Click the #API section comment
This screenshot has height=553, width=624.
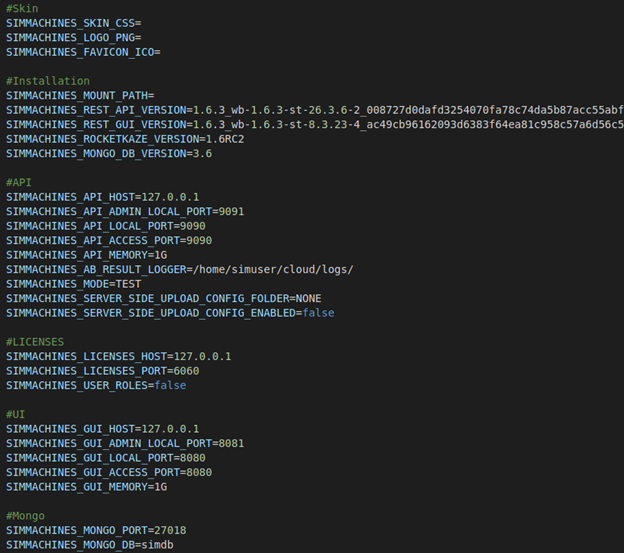tap(19, 182)
